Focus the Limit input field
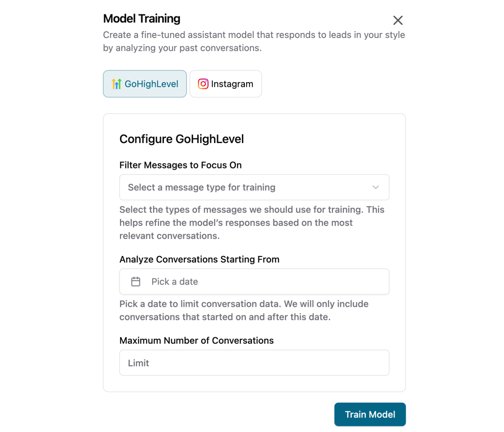This screenshot has height=432, width=504. [254, 363]
